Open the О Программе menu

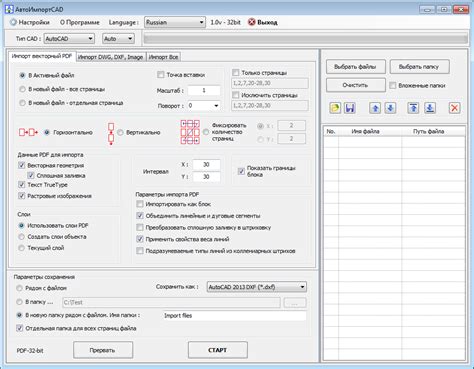coord(80,22)
